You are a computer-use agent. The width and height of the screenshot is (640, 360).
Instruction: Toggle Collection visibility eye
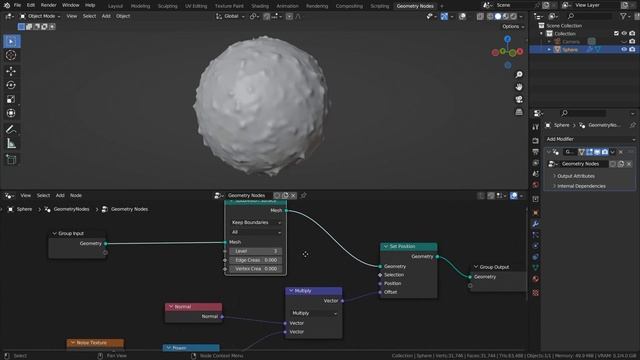pos(624,33)
